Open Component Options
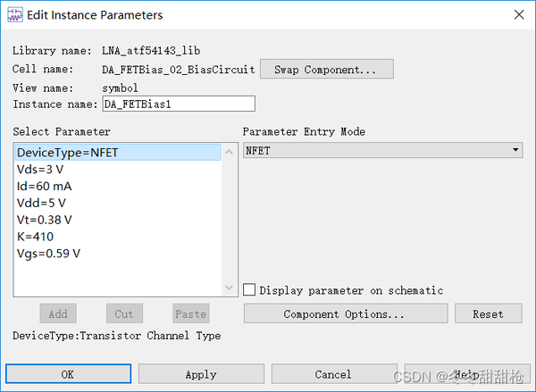The height and width of the screenshot is (392, 536). pos(346,313)
